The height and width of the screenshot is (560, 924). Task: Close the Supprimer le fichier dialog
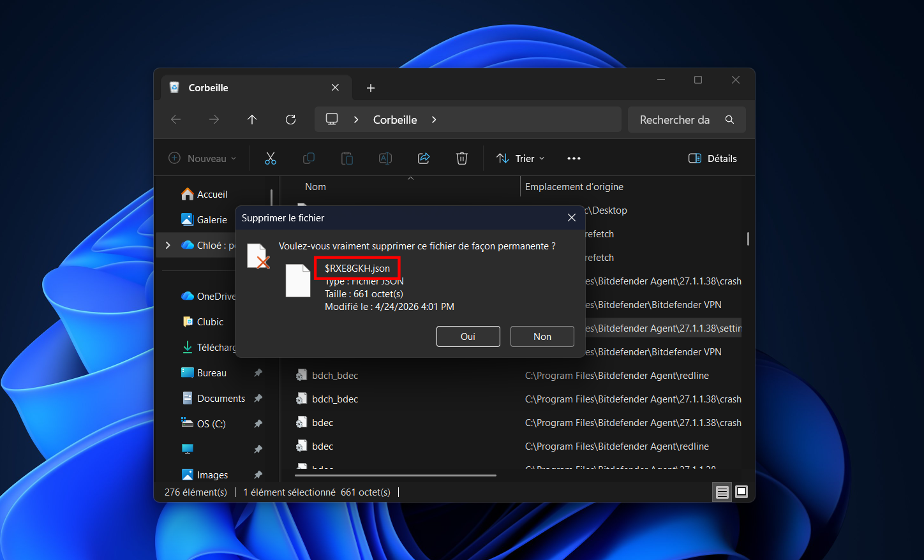click(x=572, y=217)
